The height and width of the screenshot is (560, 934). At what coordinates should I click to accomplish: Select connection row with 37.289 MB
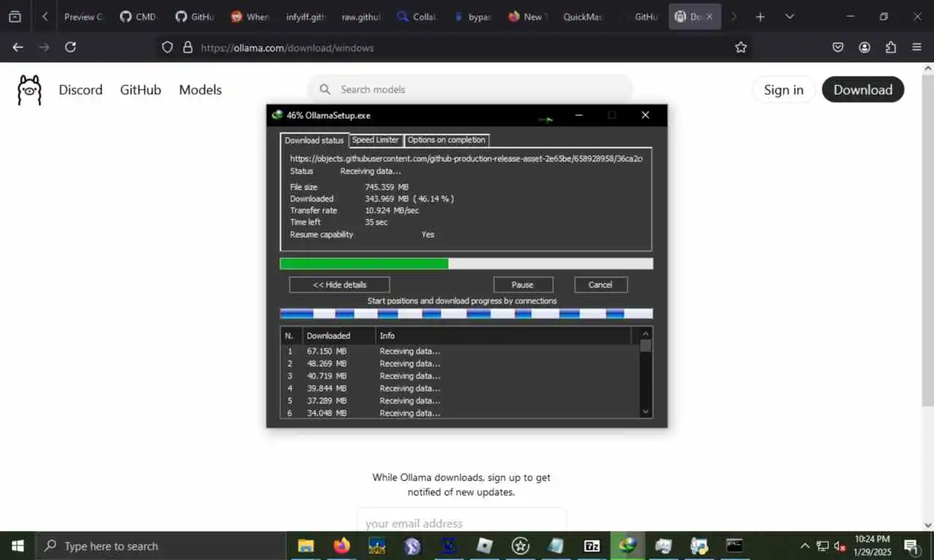(x=460, y=401)
